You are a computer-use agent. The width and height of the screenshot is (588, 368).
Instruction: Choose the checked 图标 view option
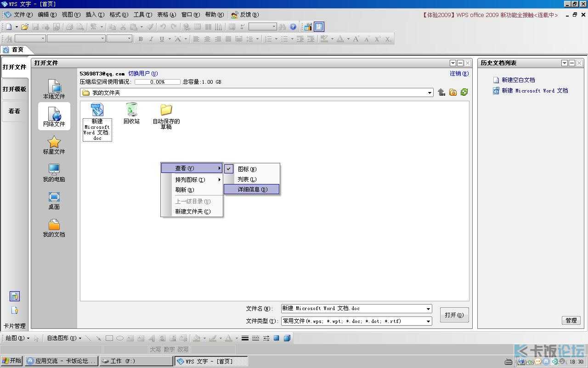[252, 169]
